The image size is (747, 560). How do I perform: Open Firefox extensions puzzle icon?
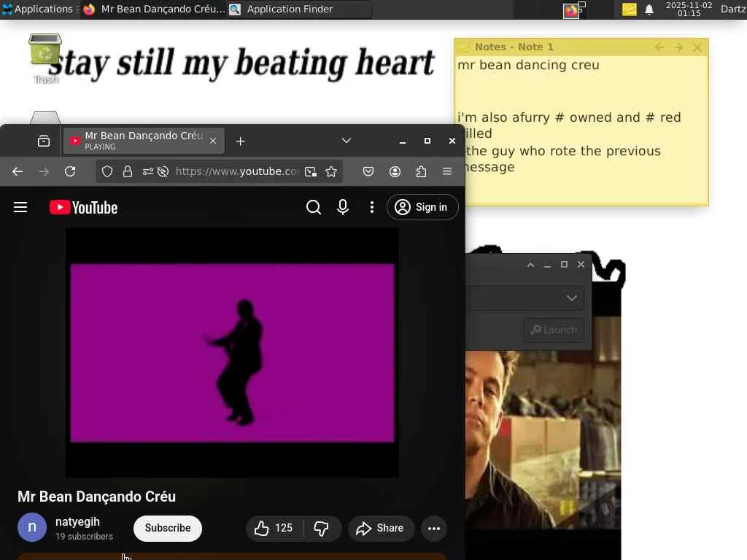click(421, 171)
